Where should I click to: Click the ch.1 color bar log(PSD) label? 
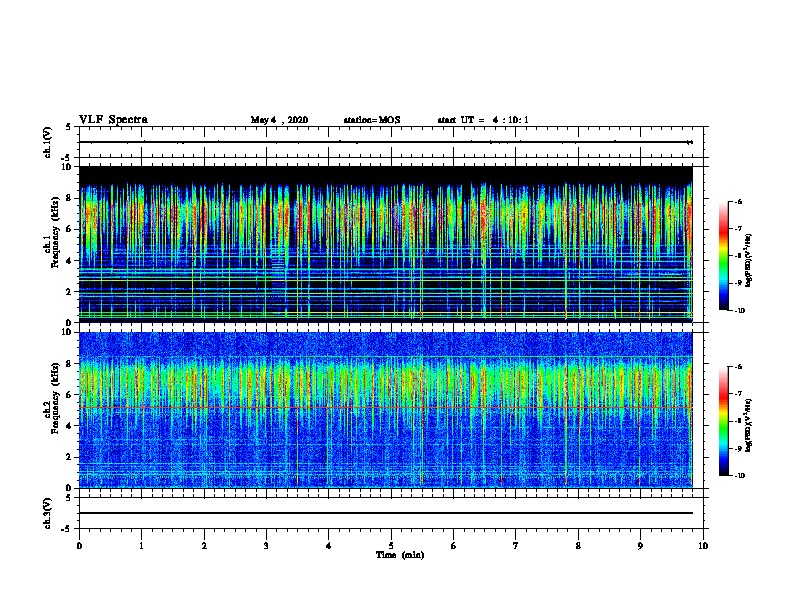[x=748, y=261]
